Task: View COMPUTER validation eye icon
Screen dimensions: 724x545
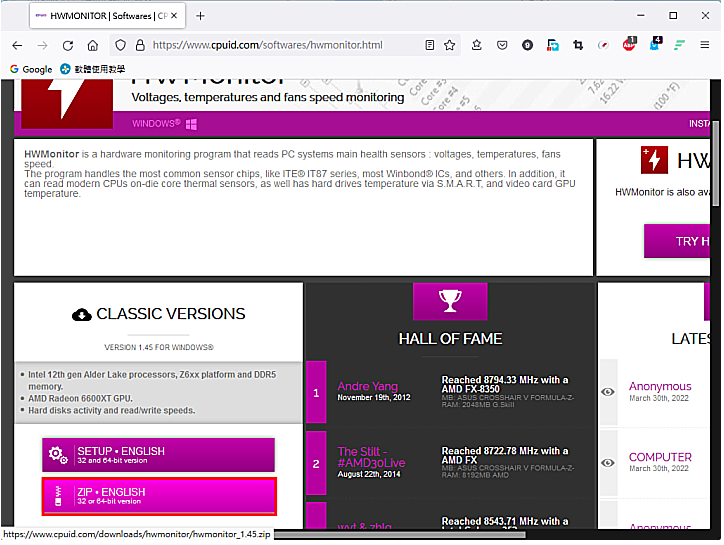Action: click(608, 463)
